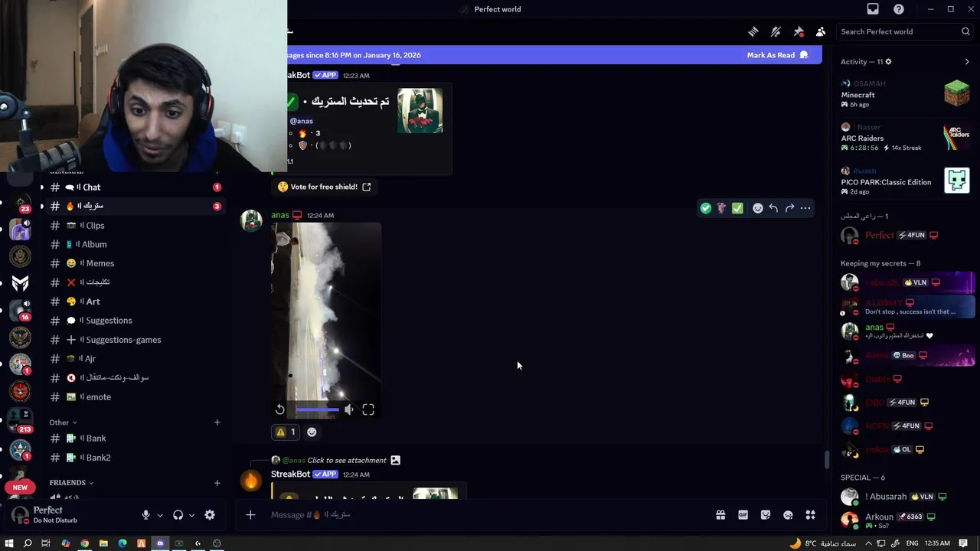
Task: Mute the video using the speaker icon
Action: point(349,410)
